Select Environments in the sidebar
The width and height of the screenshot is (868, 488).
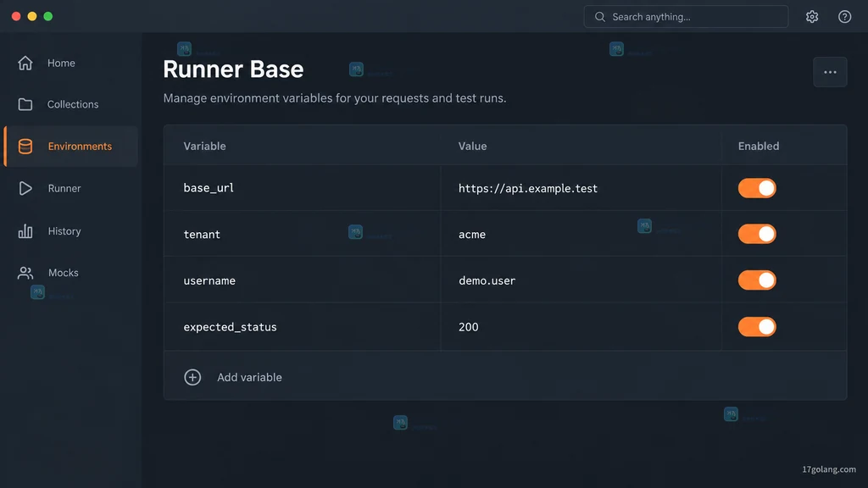71,146
